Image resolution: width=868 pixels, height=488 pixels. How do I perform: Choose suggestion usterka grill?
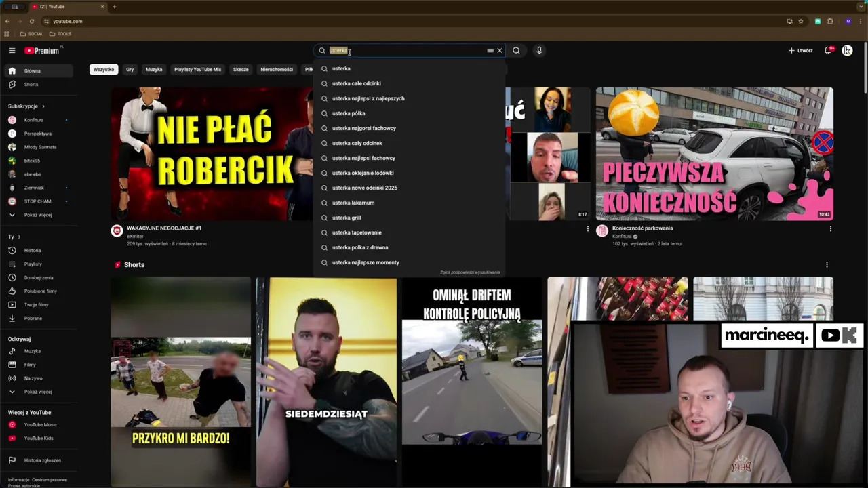(409, 218)
